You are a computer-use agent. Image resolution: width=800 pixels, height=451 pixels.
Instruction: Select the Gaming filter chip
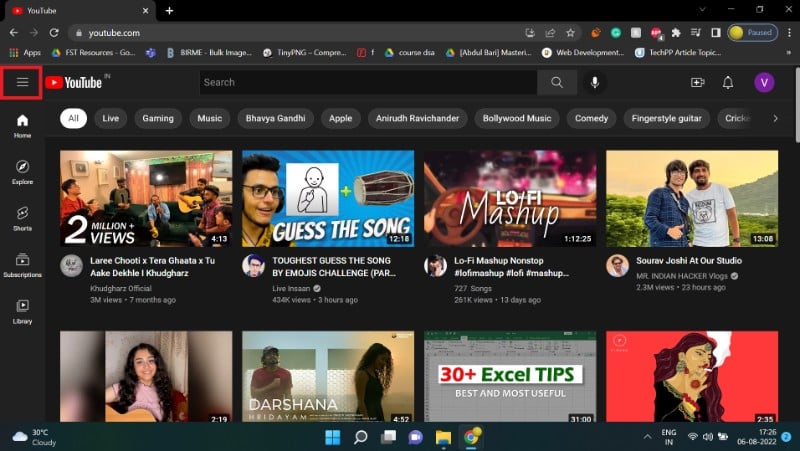click(158, 118)
